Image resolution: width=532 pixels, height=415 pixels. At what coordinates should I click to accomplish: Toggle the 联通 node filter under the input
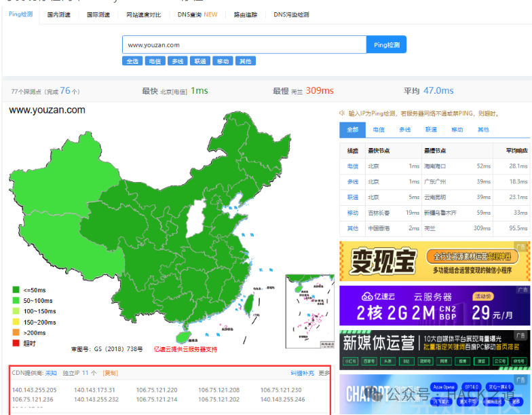click(200, 61)
